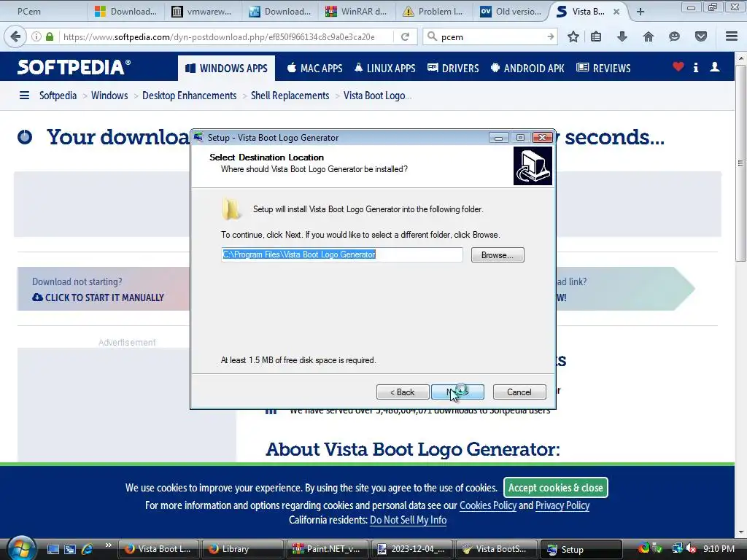The image size is (747, 560).
Task: Open the DRIVERS menu
Action: coord(453,68)
